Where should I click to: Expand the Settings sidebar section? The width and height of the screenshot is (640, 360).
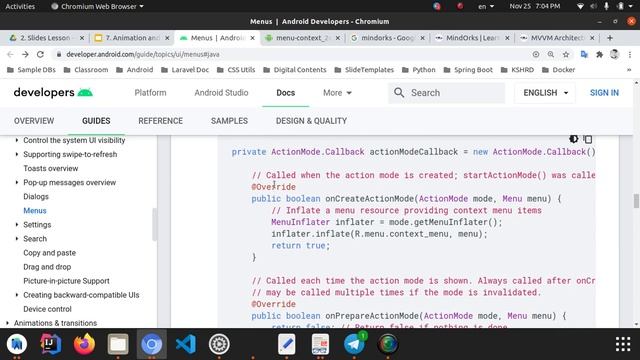[17, 224]
